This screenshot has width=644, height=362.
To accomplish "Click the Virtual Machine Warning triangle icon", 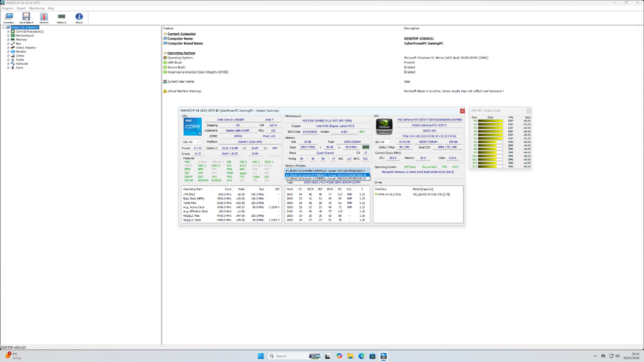I will coord(165,91).
